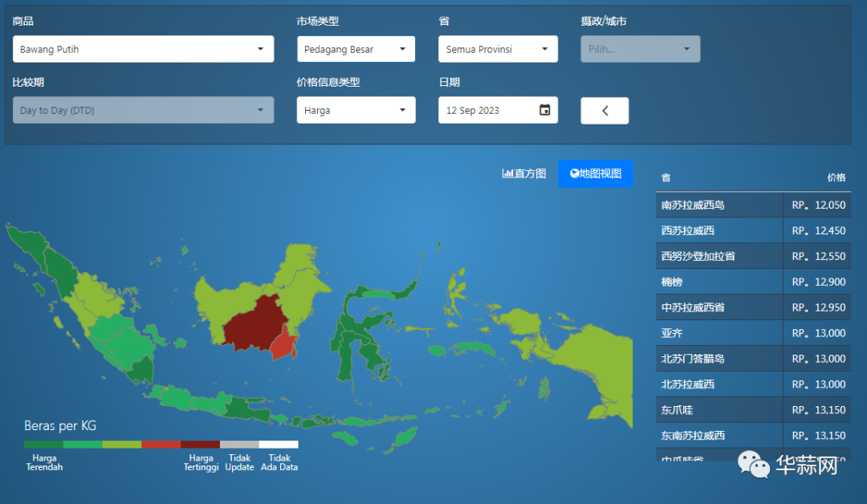Viewport: 867px width, 504px height.
Task: Click the 省 column header
Action: click(x=666, y=177)
